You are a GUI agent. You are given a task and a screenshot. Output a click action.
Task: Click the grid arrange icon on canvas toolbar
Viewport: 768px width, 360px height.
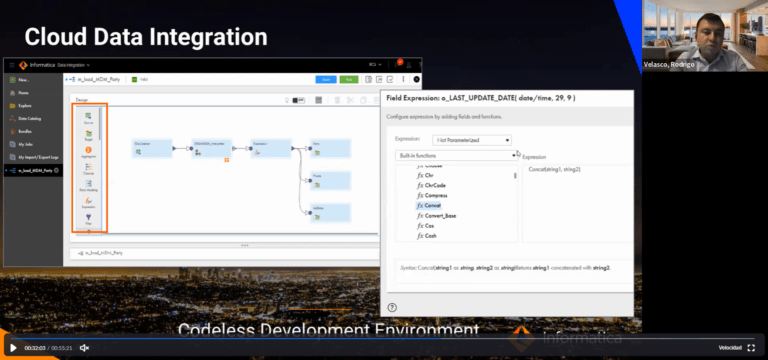pyautogui.click(x=319, y=100)
